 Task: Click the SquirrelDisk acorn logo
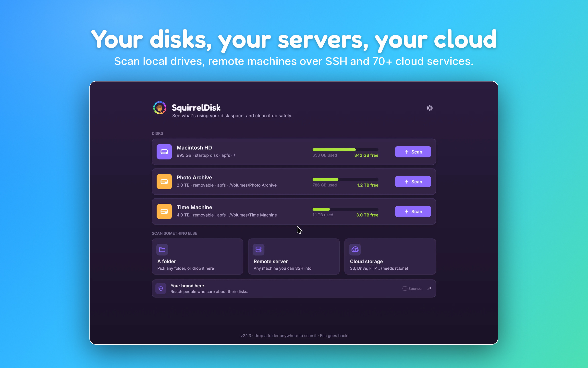pyautogui.click(x=160, y=108)
